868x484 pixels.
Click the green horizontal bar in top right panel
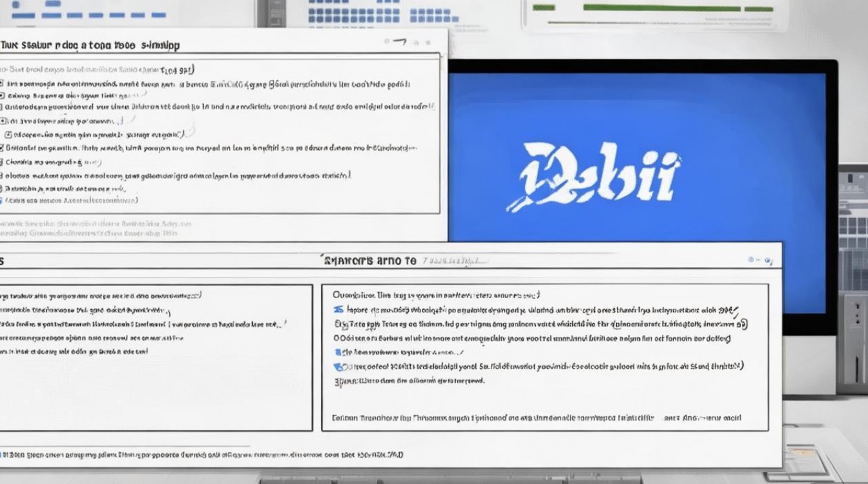coord(677,8)
